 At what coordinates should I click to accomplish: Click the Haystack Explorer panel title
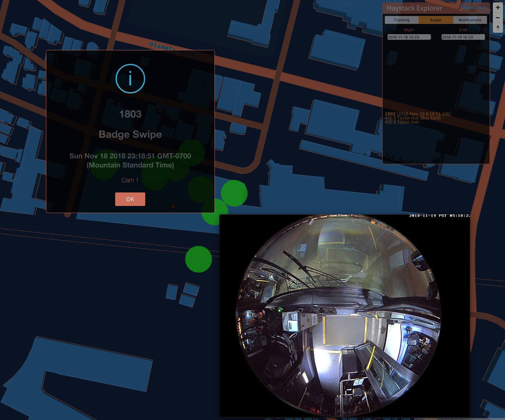[414, 8]
